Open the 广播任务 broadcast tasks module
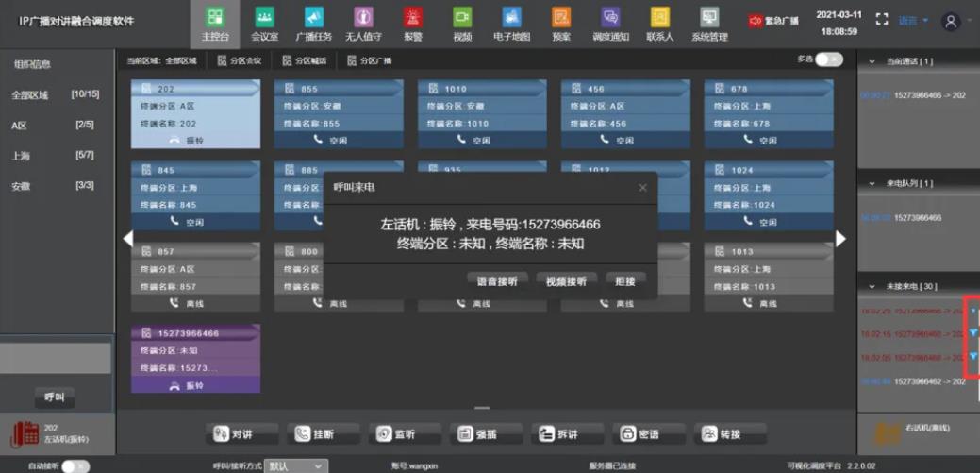The height and width of the screenshot is (473, 980). point(314,24)
